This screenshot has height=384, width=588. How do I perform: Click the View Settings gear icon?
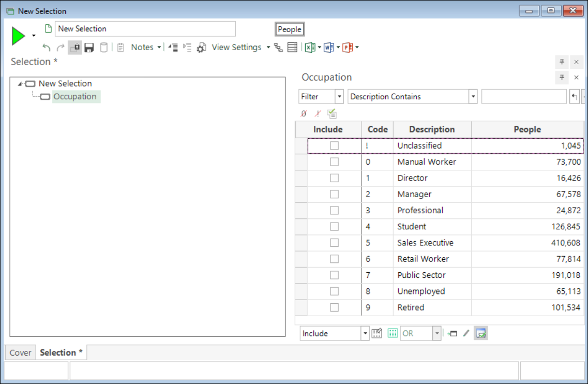click(x=201, y=48)
